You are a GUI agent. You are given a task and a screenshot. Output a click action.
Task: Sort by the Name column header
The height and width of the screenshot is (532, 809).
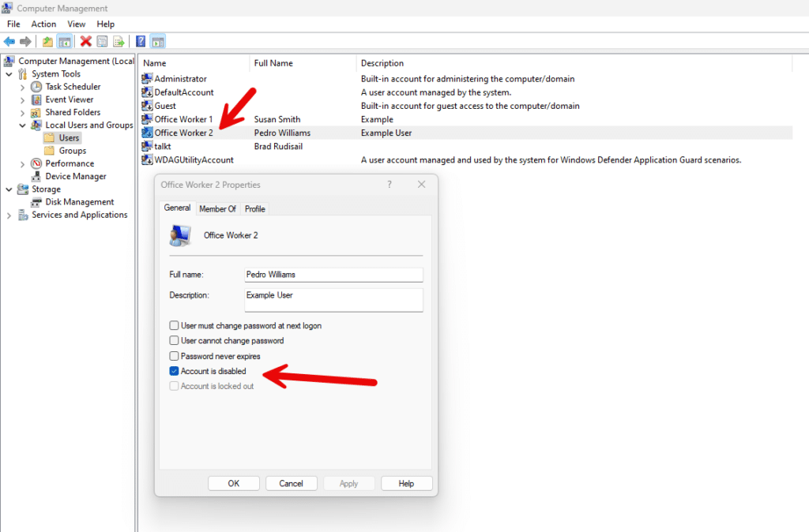click(x=194, y=63)
